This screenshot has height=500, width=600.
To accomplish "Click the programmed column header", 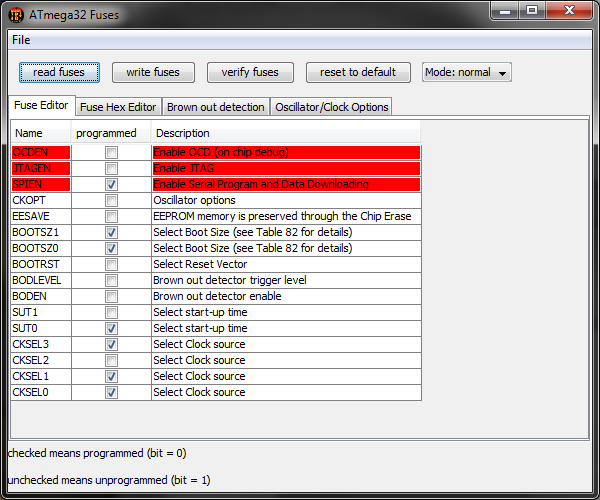I will 111,133.
